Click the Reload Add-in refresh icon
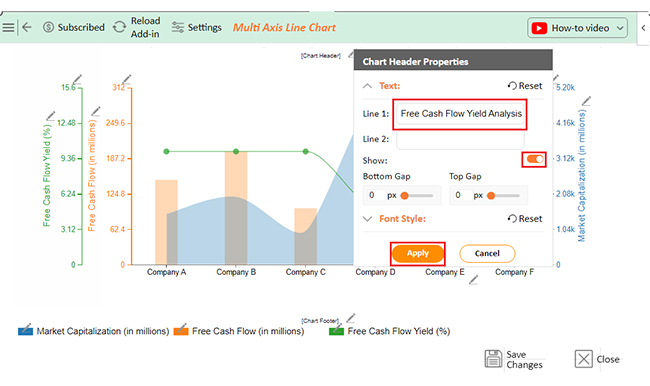This screenshot has height=386, width=650. pos(119,27)
